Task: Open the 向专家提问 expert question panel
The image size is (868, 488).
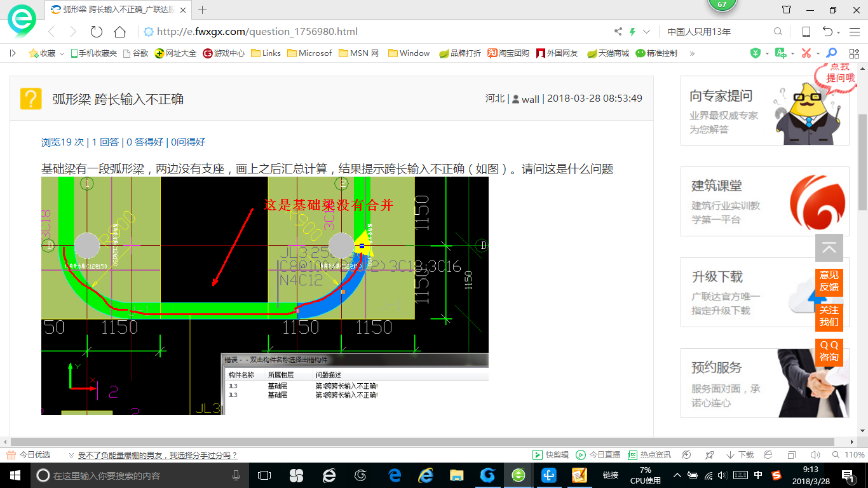Action: tap(765, 111)
